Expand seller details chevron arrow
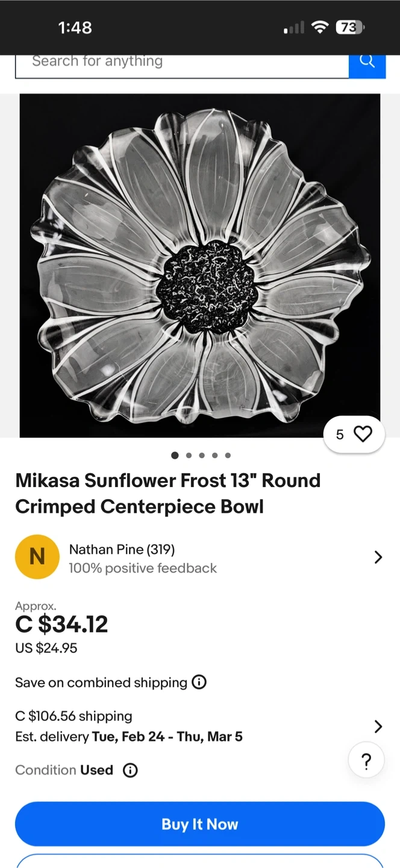The width and height of the screenshot is (400, 868). pos(378,557)
